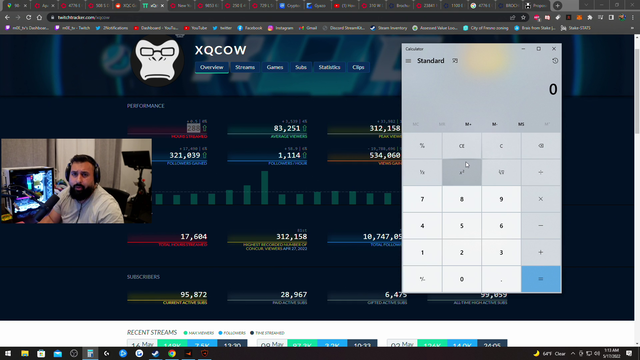Open the Instagram bookmark

point(280,28)
